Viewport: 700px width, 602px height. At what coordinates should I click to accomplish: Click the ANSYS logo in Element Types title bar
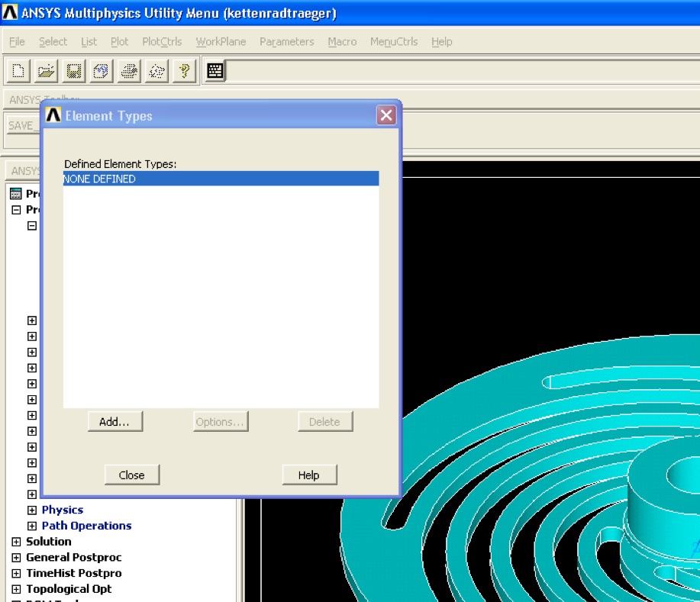(x=53, y=115)
